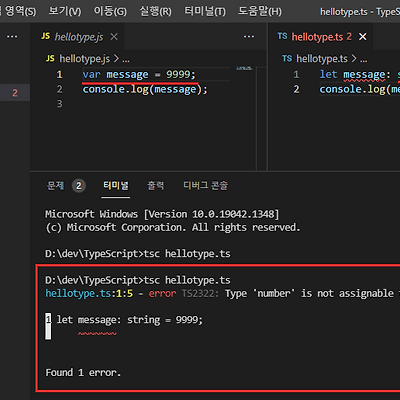Click first 'tsc hellotype.ts' terminal command

click(x=187, y=254)
